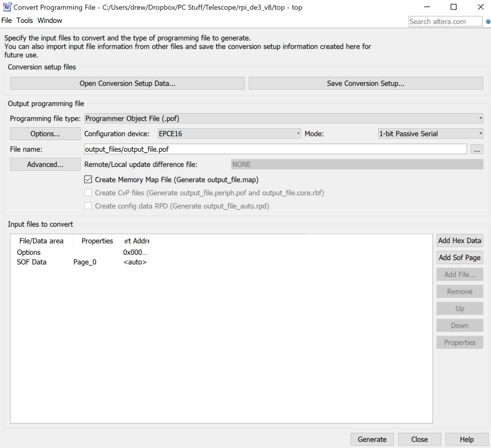Click the <auto> start address cell
This screenshot has width=491, height=448.
(x=135, y=262)
